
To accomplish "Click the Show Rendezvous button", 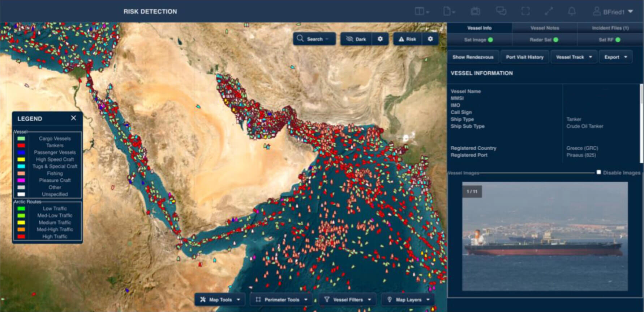I will [473, 57].
